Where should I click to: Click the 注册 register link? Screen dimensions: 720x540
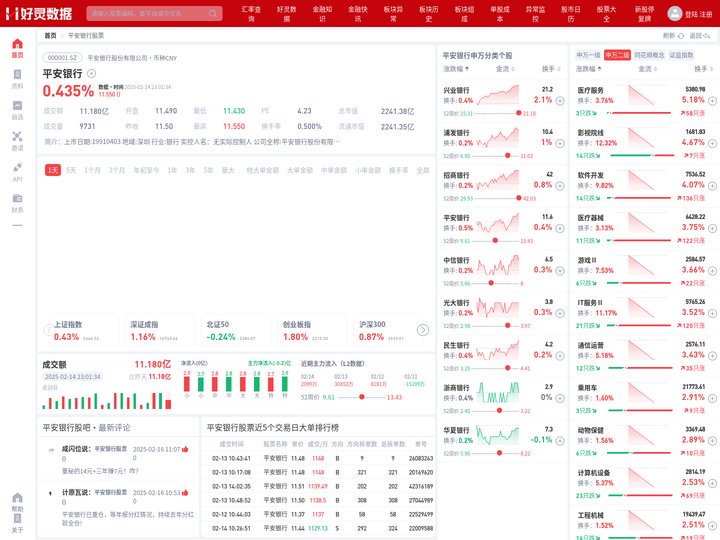706,14
